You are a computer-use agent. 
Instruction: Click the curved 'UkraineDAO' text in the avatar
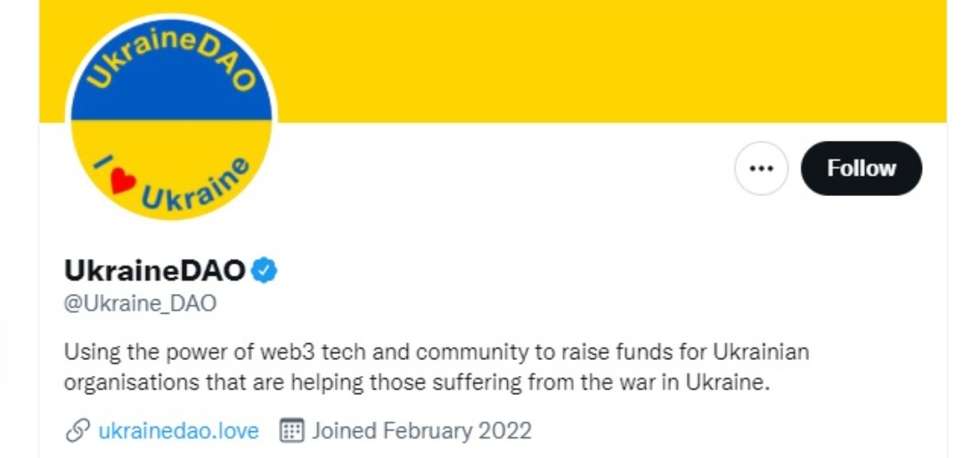point(171,55)
